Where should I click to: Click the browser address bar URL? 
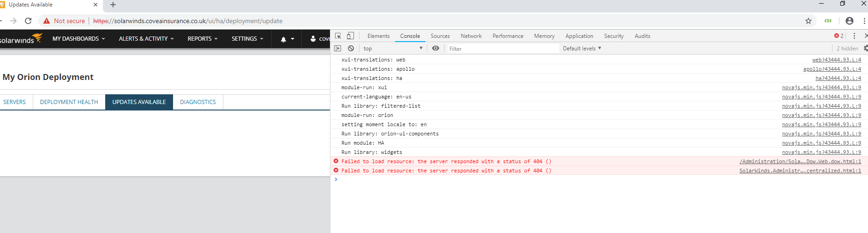pyautogui.click(x=188, y=21)
